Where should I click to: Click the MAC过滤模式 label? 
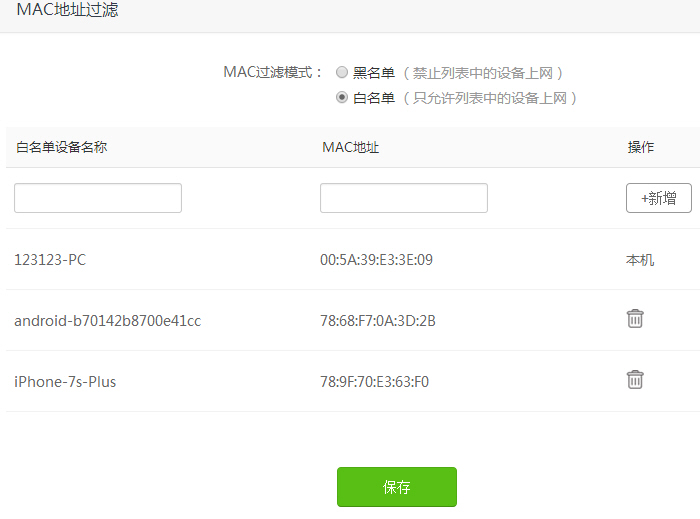(x=273, y=72)
